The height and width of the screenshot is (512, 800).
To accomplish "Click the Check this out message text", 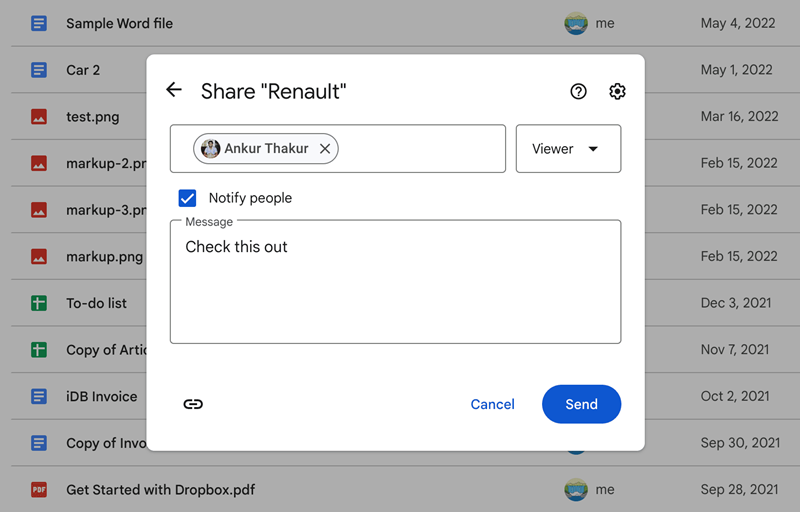I will click(x=236, y=247).
